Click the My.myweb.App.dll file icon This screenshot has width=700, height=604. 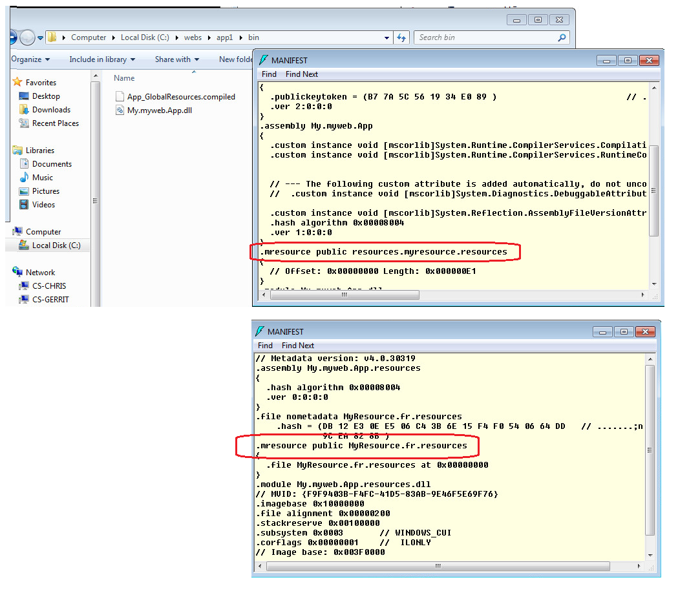pyautogui.click(x=120, y=110)
